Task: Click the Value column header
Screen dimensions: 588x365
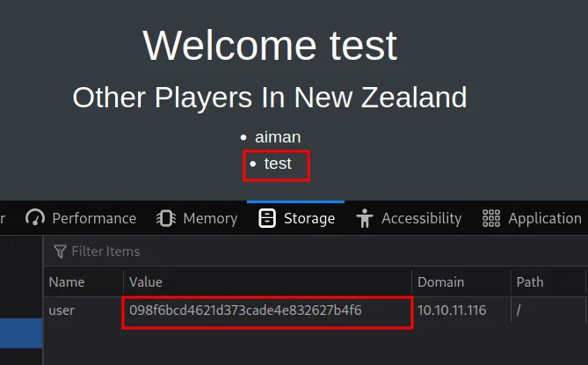Action: 146,282
